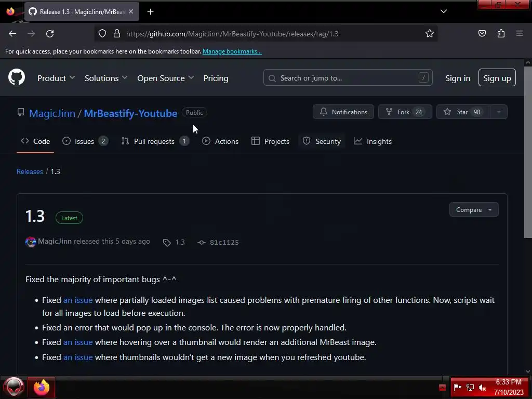Open the 1.3 tag link
The width and height of the screenshot is (532, 399).
click(174, 242)
